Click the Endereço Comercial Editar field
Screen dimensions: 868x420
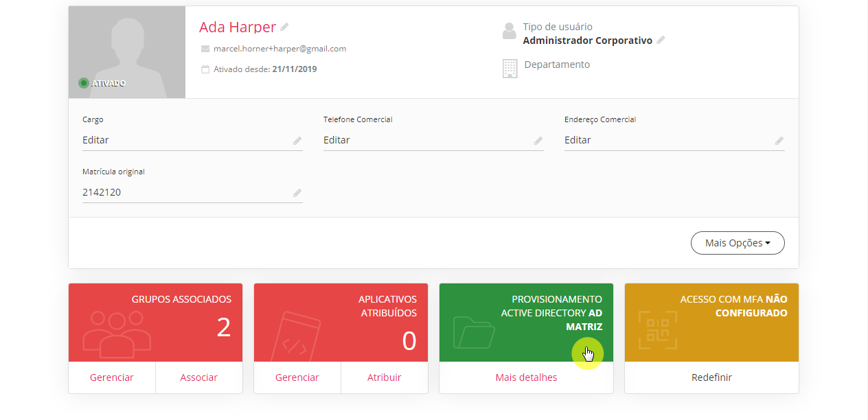[674, 140]
